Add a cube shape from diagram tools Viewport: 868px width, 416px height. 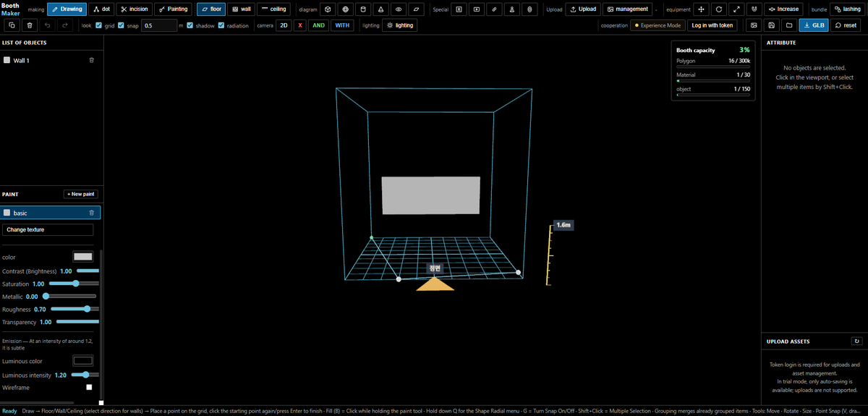(328, 9)
